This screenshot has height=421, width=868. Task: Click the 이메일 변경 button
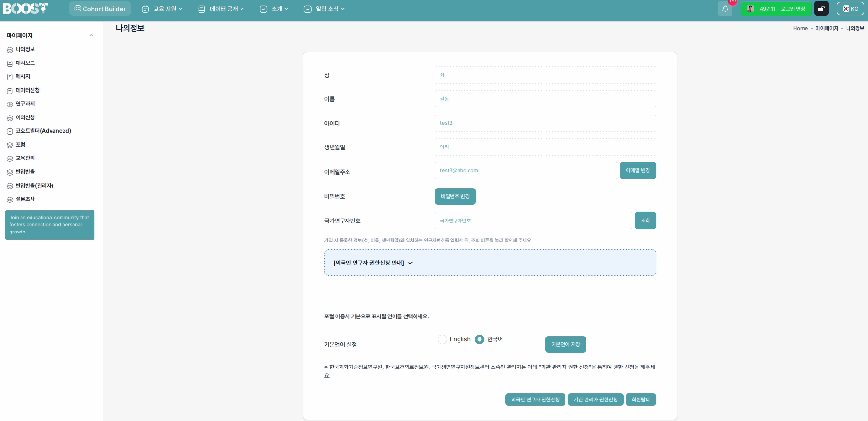pyautogui.click(x=638, y=170)
